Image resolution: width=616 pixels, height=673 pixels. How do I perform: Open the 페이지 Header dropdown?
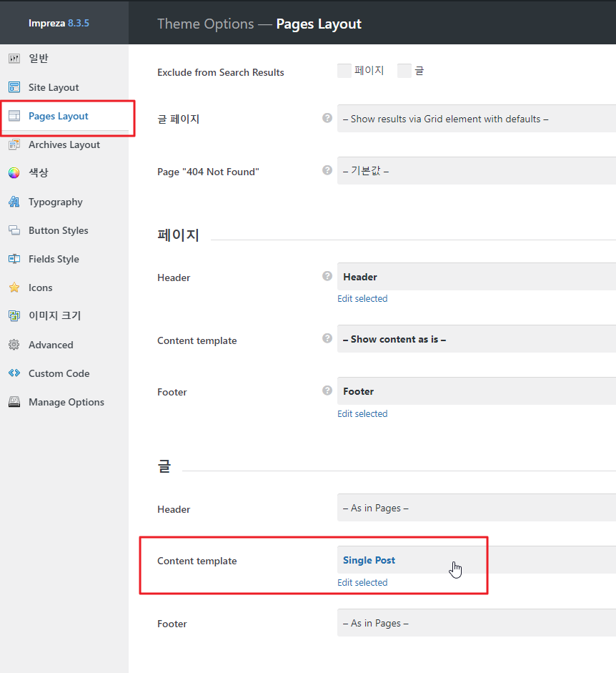477,277
